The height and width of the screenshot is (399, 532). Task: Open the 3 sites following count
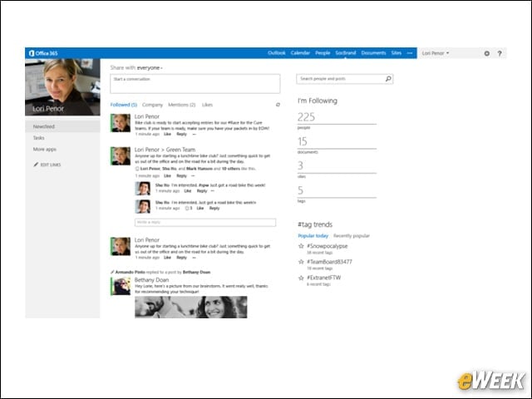tap(300, 166)
